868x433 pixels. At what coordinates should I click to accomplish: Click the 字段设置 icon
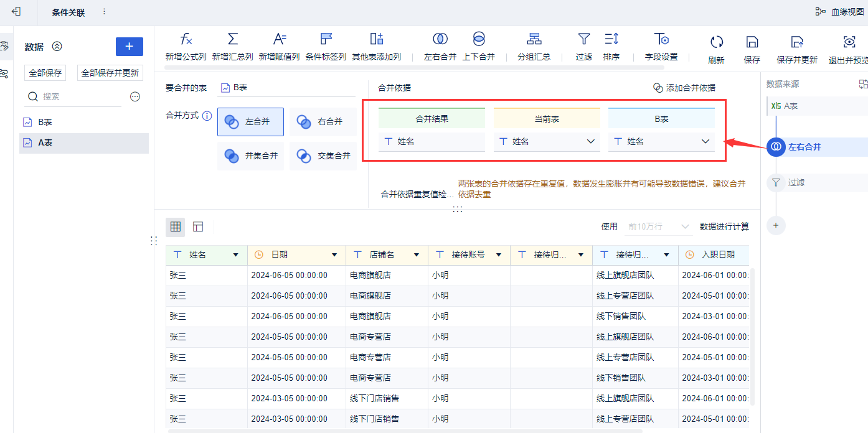click(x=661, y=39)
